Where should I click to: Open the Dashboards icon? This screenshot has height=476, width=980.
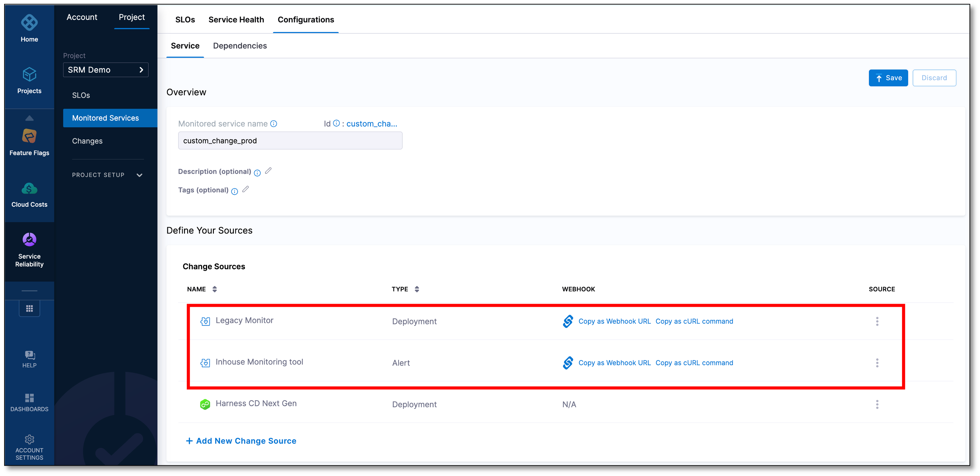point(29,398)
